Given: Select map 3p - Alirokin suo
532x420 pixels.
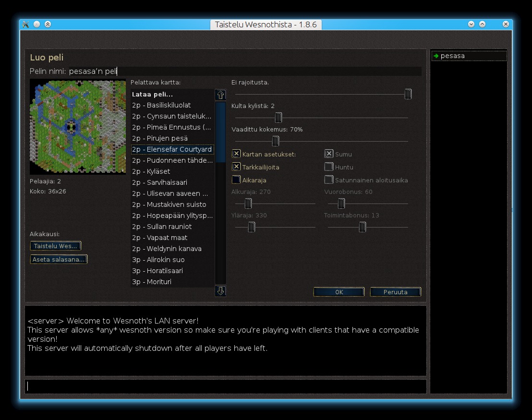Looking at the screenshot, I should coord(172,260).
